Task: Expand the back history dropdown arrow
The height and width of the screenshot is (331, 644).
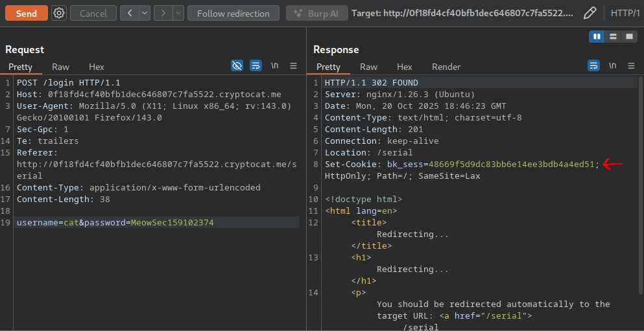Action: point(144,13)
